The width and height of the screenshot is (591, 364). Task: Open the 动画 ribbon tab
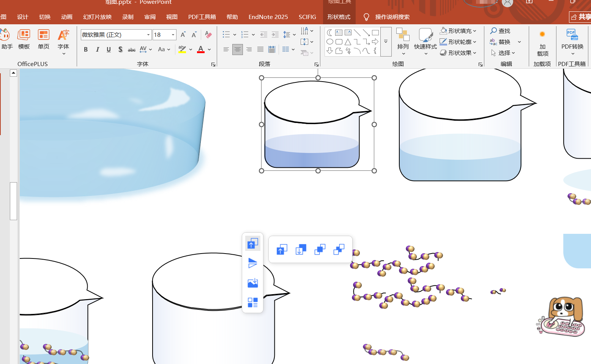click(67, 17)
